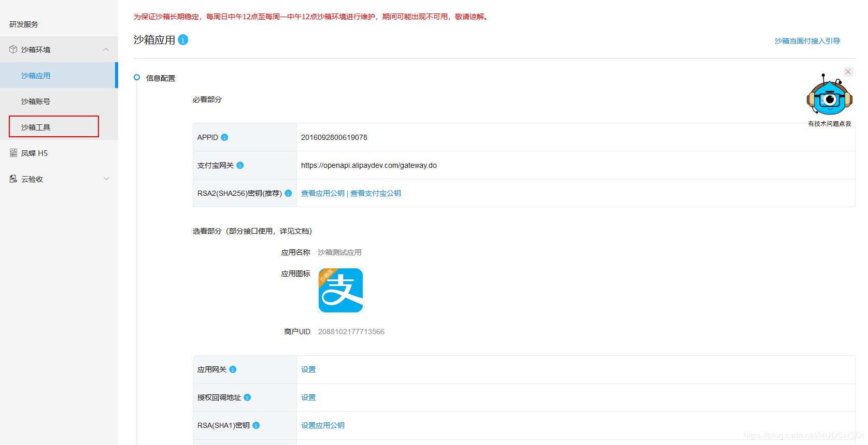Click the Alipay sandbox app icon image
Image resolution: width=868 pixels, height=445 pixels.
(340, 290)
